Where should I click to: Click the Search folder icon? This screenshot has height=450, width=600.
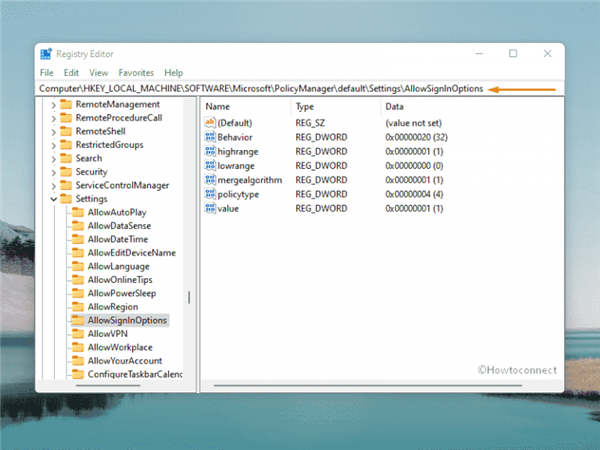click(x=66, y=158)
